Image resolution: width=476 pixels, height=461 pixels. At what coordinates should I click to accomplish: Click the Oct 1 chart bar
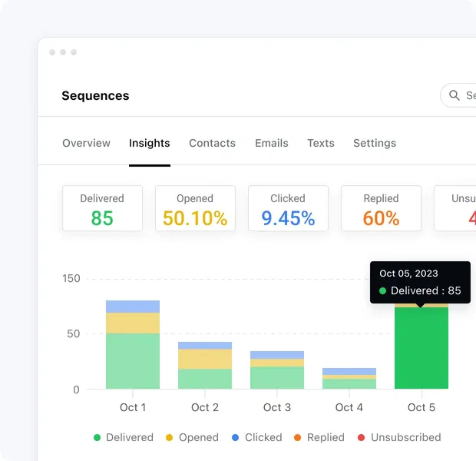point(133,346)
